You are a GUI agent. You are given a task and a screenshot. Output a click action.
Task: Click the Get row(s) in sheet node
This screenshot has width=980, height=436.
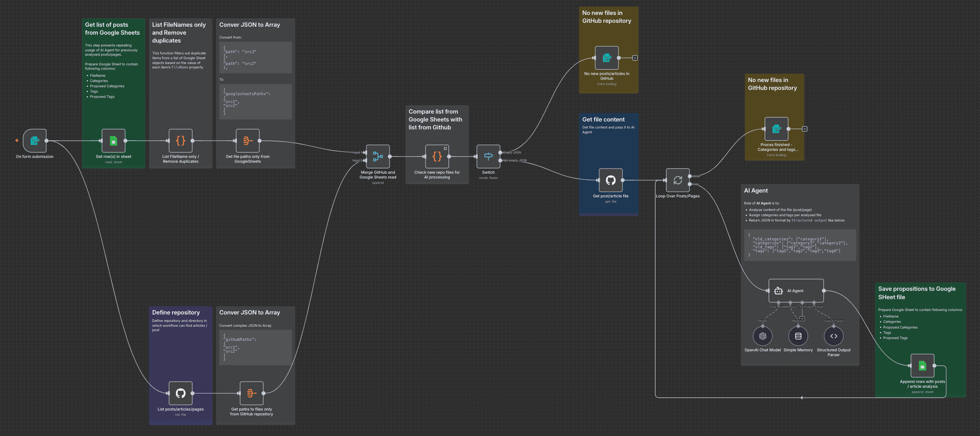(114, 141)
